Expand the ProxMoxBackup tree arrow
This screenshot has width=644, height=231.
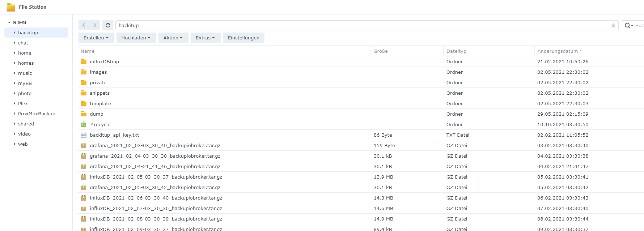pyautogui.click(x=14, y=114)
